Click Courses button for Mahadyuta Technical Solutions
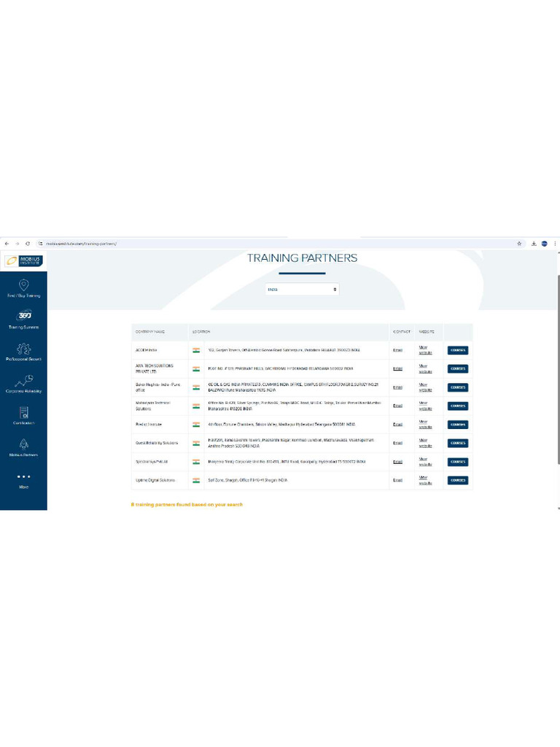This screenshot has width=560, height=747. click(458, 406)
